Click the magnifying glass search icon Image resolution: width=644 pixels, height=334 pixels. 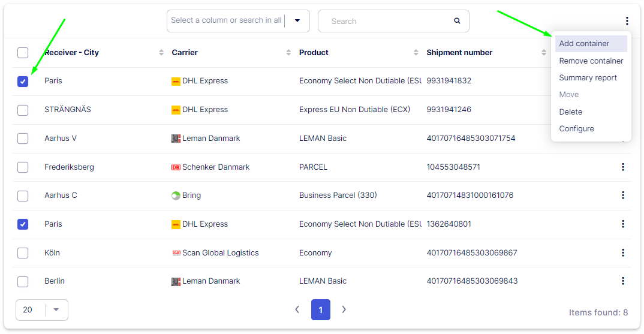tap(457, 21)
